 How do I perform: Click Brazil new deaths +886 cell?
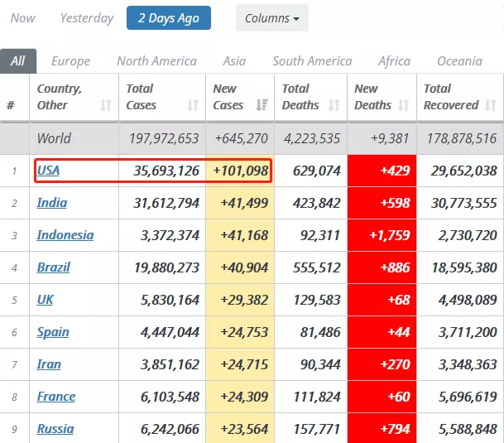tap(382, 267)
